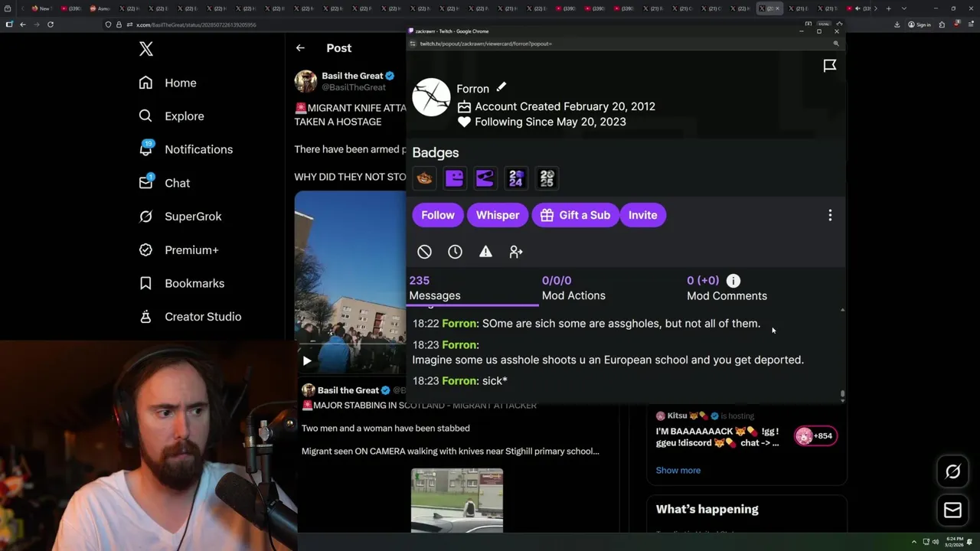Image resolution: width=980 pixels, height=551 pixels.
Task: Open Explore in the X sidebar
Action: tap(171, 116)
